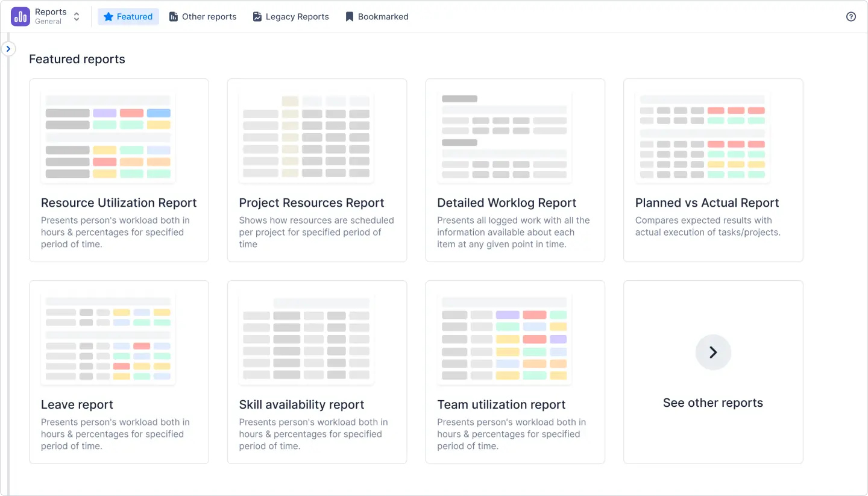Click the Legacy Reports tab icon
The image size is (868, 496).
[x=257, y=16]
